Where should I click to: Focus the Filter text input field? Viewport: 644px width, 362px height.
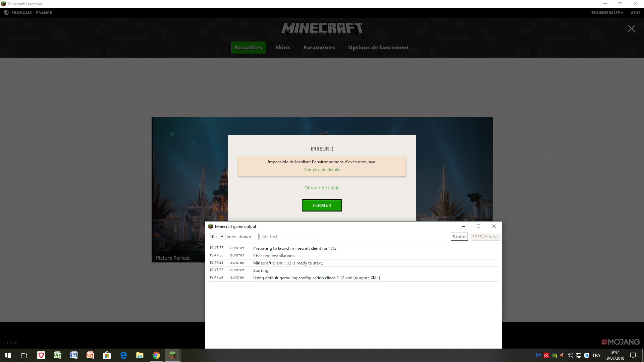coord(287,237)
